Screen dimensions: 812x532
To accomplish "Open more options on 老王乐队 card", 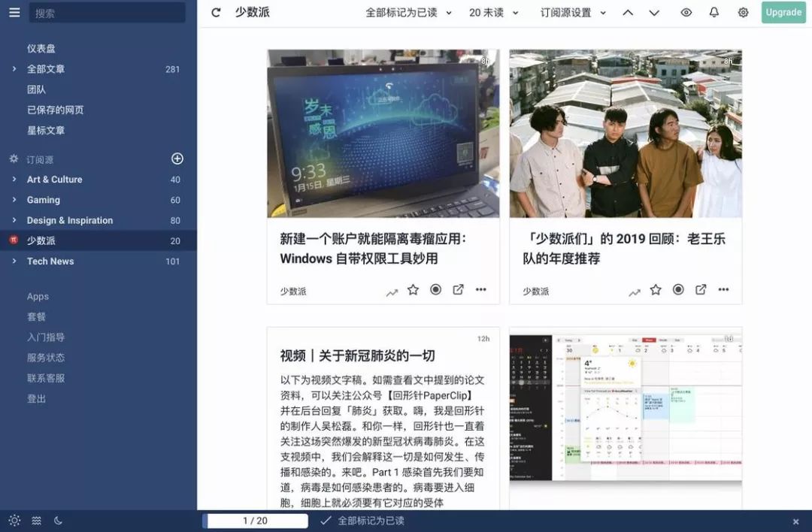I will click(723, 290).
